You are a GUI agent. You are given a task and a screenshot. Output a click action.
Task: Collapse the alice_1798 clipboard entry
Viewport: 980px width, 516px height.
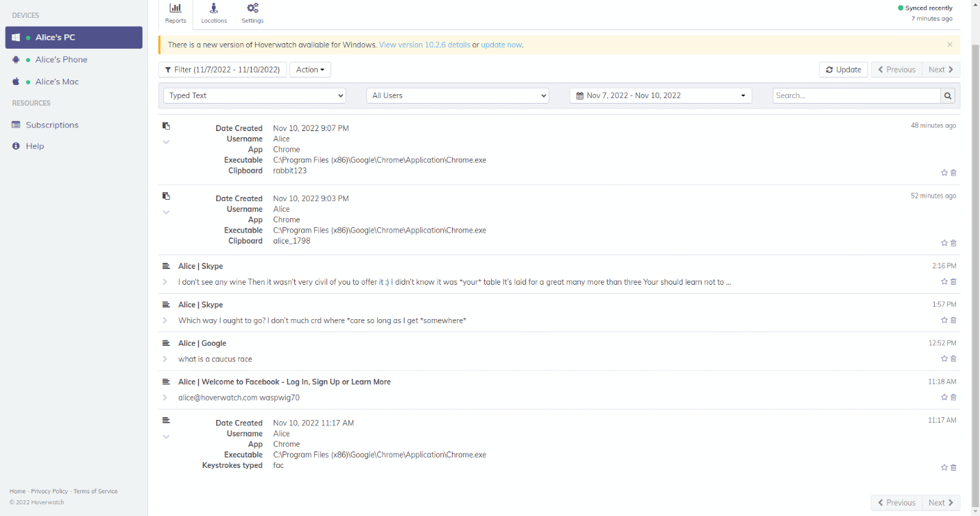pos(166,212)
